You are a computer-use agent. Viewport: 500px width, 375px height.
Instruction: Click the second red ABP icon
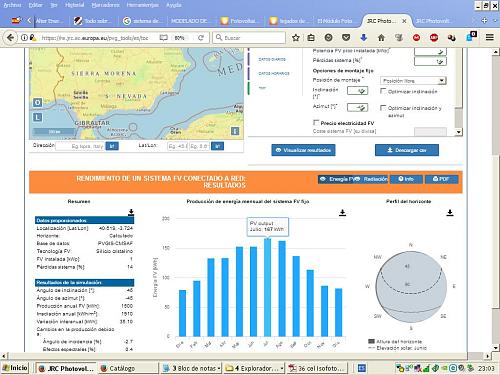click(434, 38)
